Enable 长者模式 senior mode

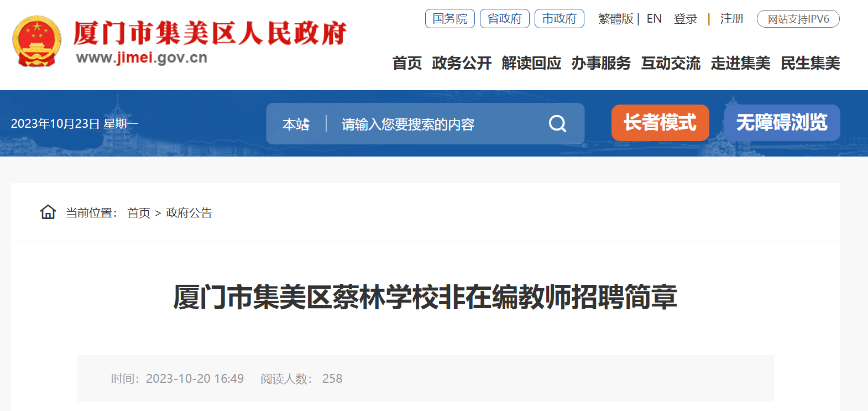[660, 123]
